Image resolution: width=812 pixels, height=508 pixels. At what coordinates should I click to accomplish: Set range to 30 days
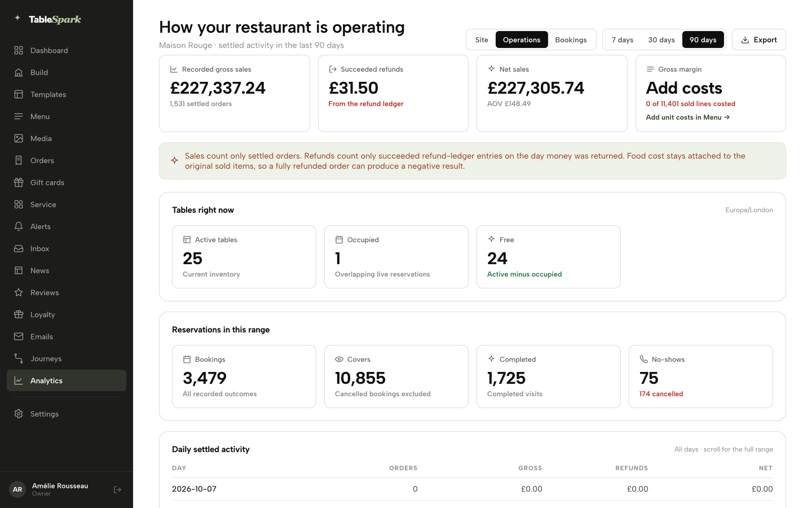click(661, 40)
